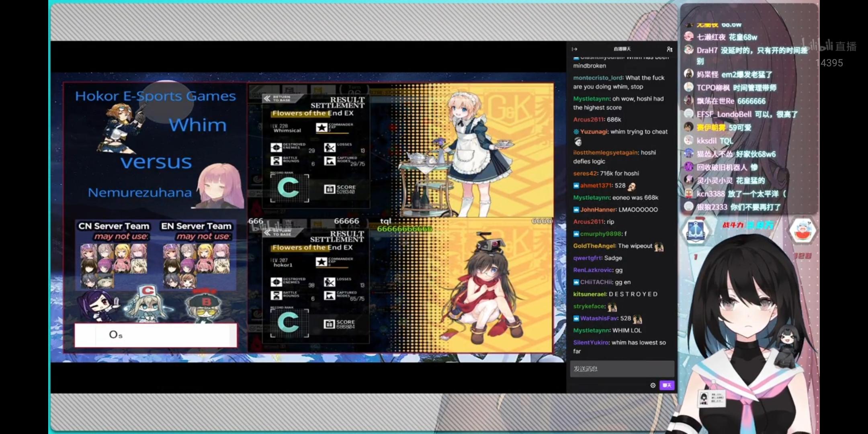Click the viewer count 14395
The image size is (868, 434).
pos(829,63)
